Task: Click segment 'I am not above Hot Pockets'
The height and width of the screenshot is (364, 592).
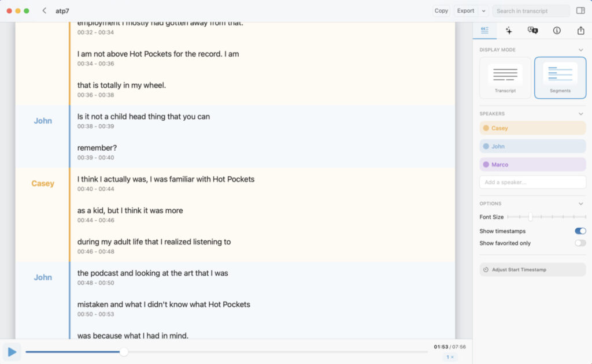Action: [158, 54]
